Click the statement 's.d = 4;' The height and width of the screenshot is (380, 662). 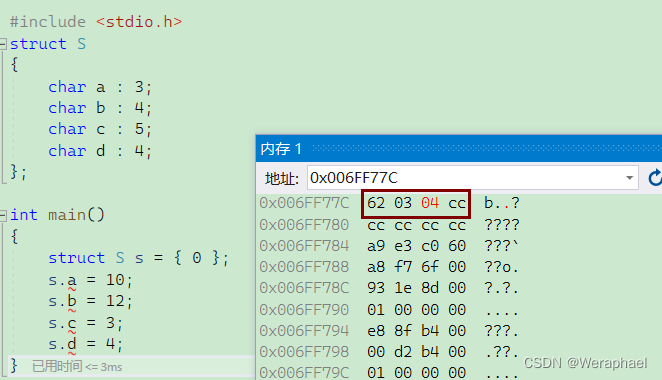85,344
